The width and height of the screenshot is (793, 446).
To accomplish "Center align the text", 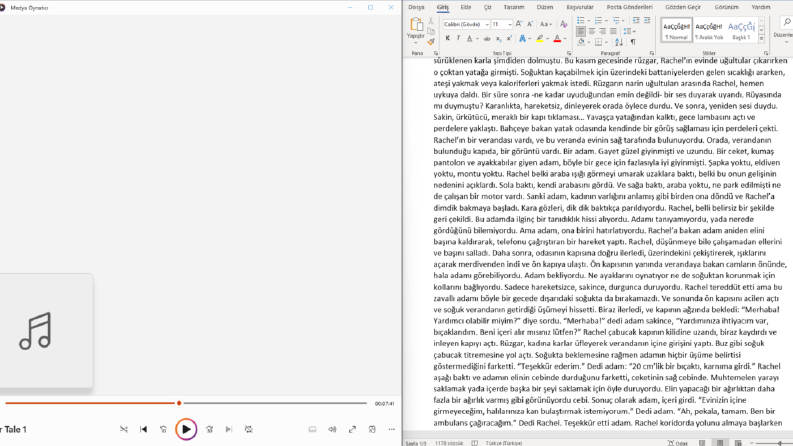I will [x=592, y=31].
